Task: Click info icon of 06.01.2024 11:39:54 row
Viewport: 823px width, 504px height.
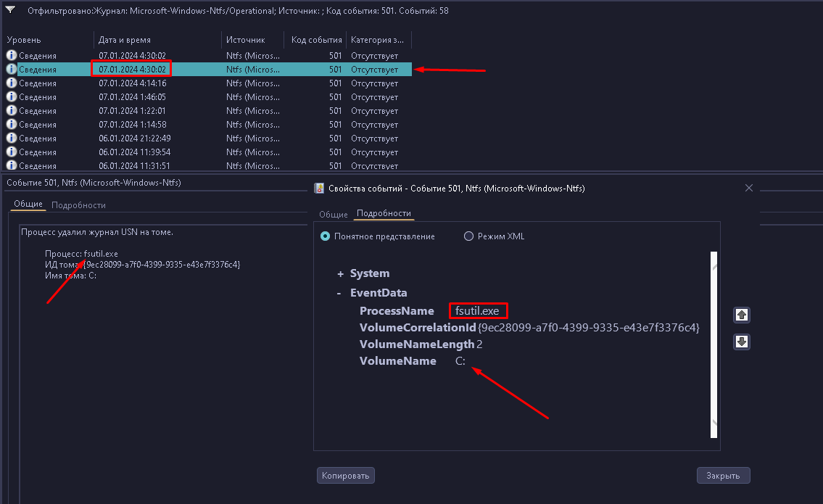Action: 12,152
